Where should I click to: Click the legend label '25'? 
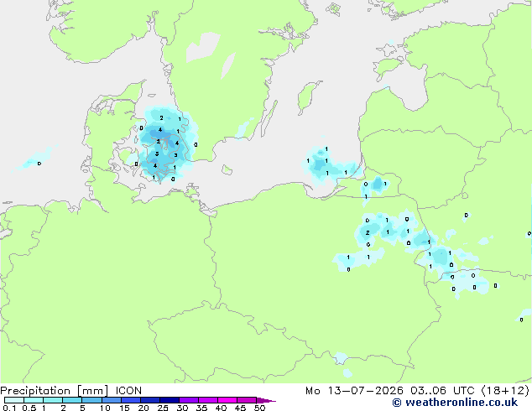(x=163, y=408)
